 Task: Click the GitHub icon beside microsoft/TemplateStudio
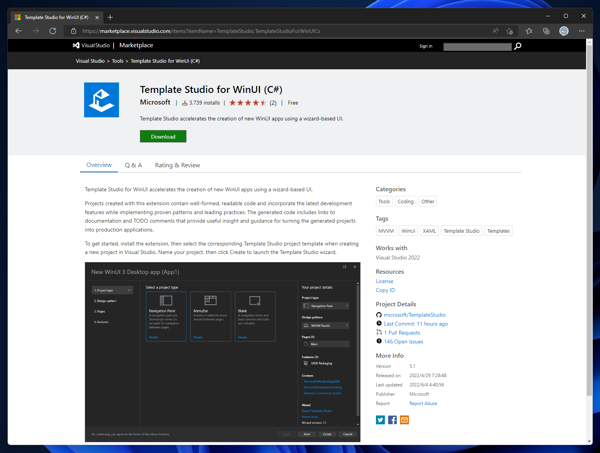379,314
